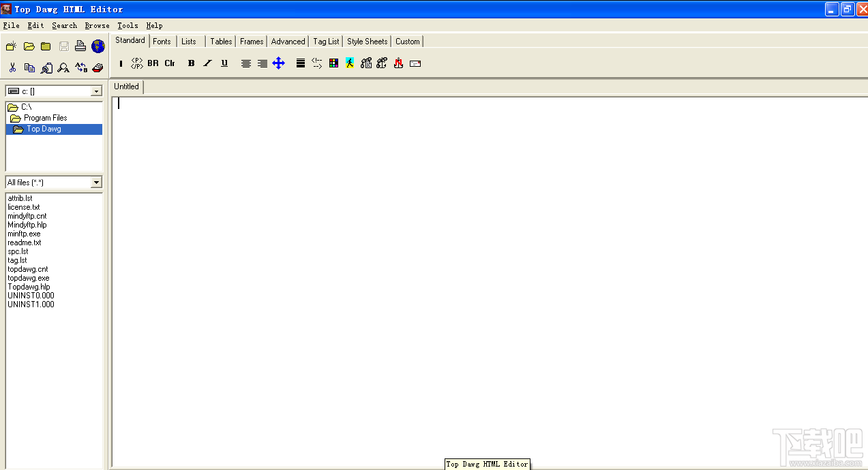Click the closed yellow folder icon
This screenshot has width=868, height=470.
[46, 46]
